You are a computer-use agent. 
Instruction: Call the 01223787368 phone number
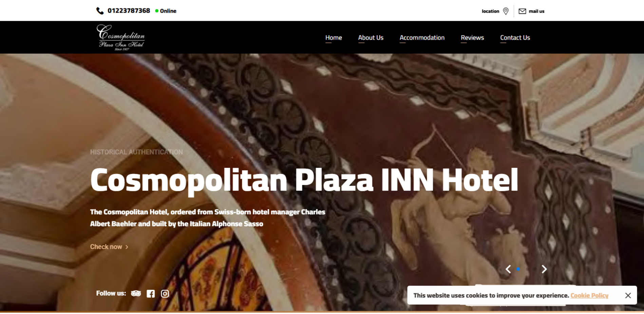click(129, 11)
